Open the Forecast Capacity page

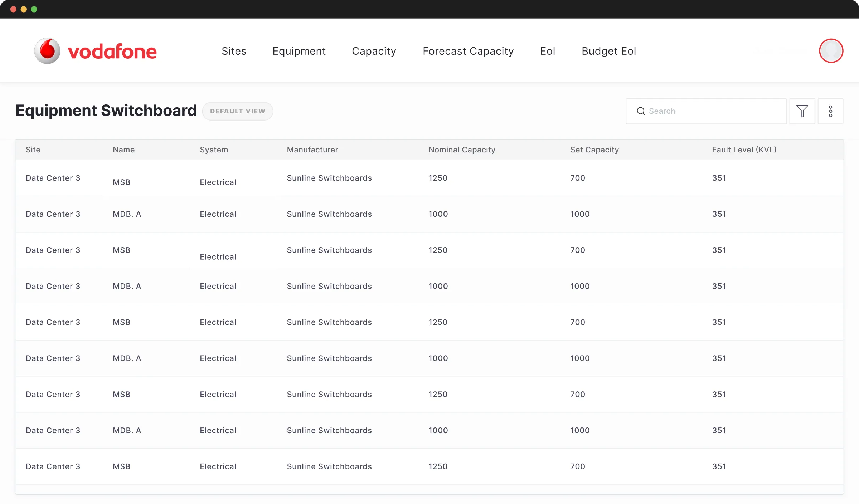468,51
